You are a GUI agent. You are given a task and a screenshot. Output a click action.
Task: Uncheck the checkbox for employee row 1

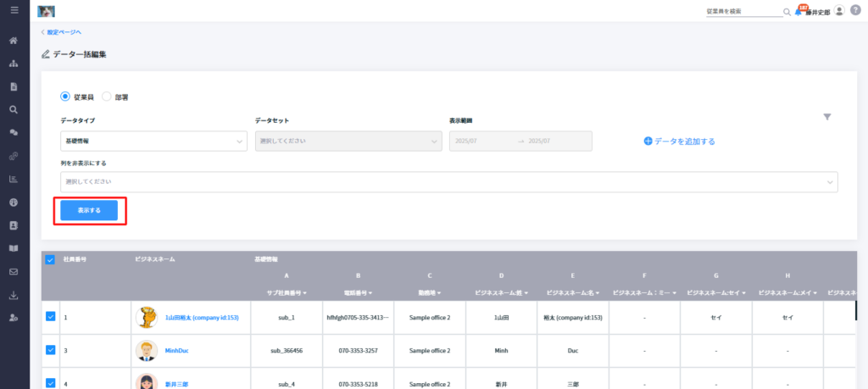coord(50,316)
